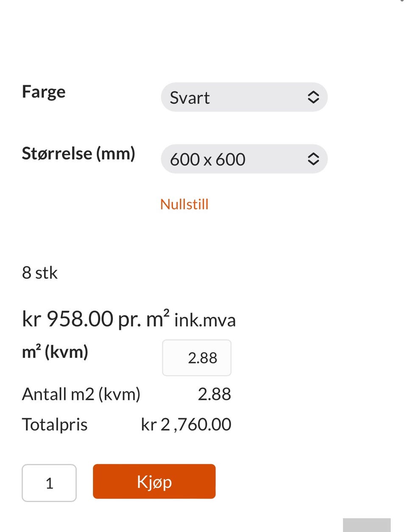Click the grey box in the bottom corner

point(367,525)
